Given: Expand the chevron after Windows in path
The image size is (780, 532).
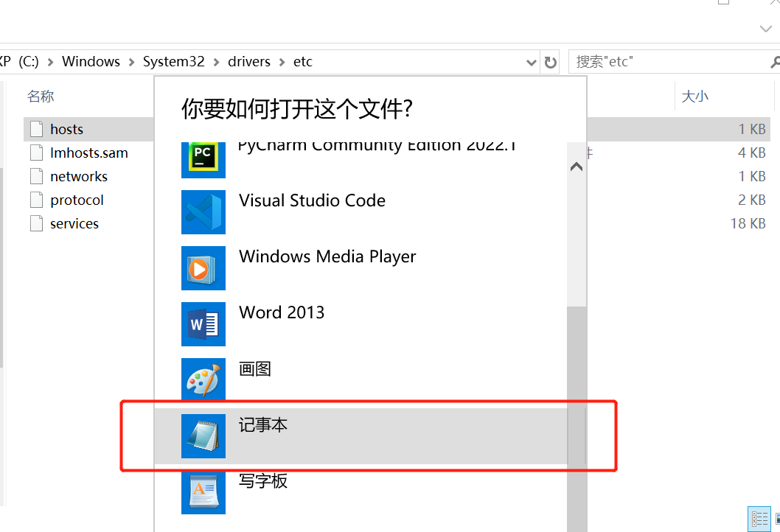Looking at the screenshot, I should (x=131, y=62).
